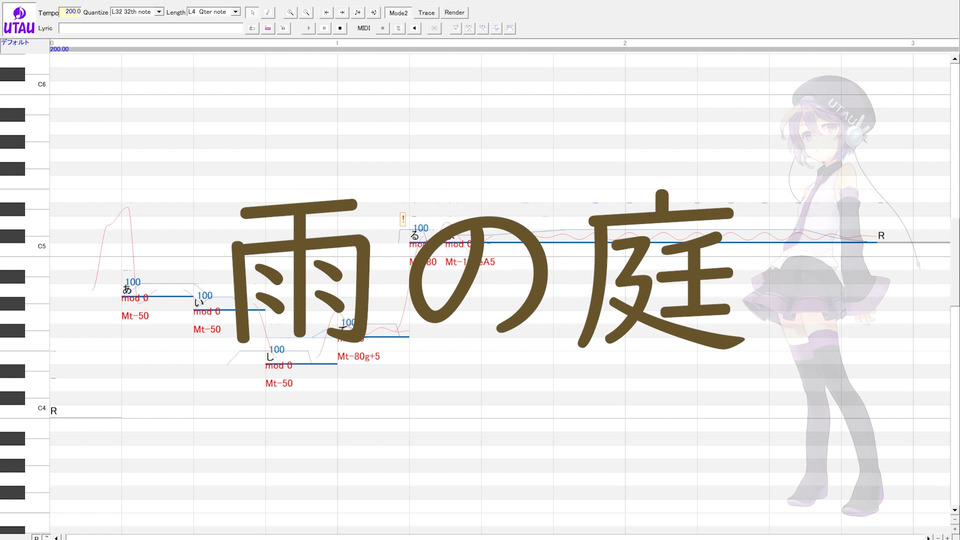This screenshot has width=960, height=540.
Task: Click the icon right of the pink folder
Action: [283, 28]
